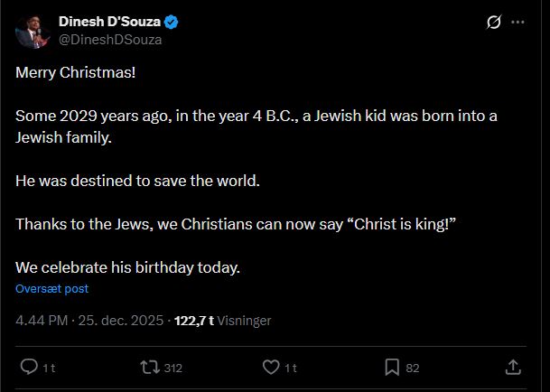Toggle repost with the arrows icon
Screen dimensions: 550x392
(x=149, y=367)
